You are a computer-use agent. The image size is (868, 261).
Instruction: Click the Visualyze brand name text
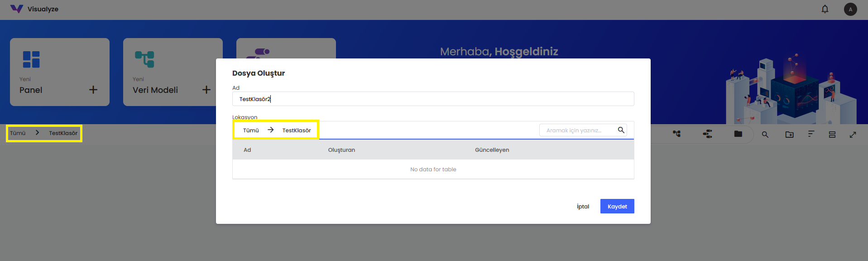[43, 9]
